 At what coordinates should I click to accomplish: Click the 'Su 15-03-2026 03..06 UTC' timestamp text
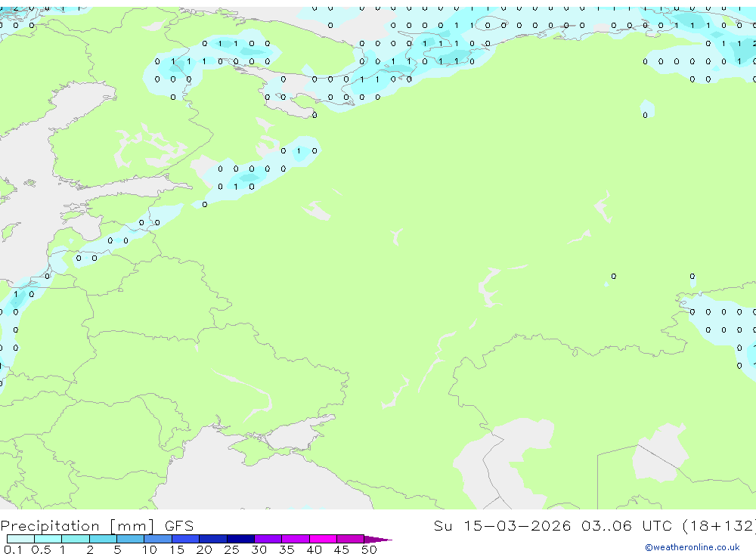(x=556, y=525)
